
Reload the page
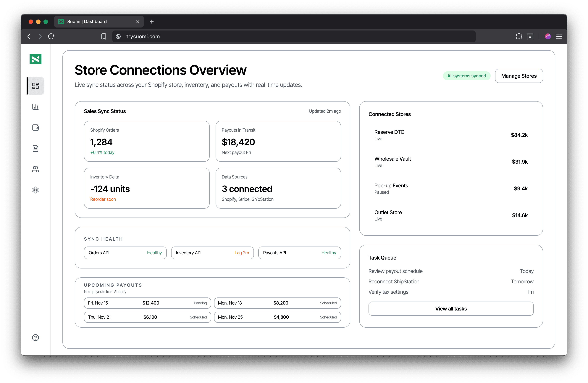[x=51, y=37]
